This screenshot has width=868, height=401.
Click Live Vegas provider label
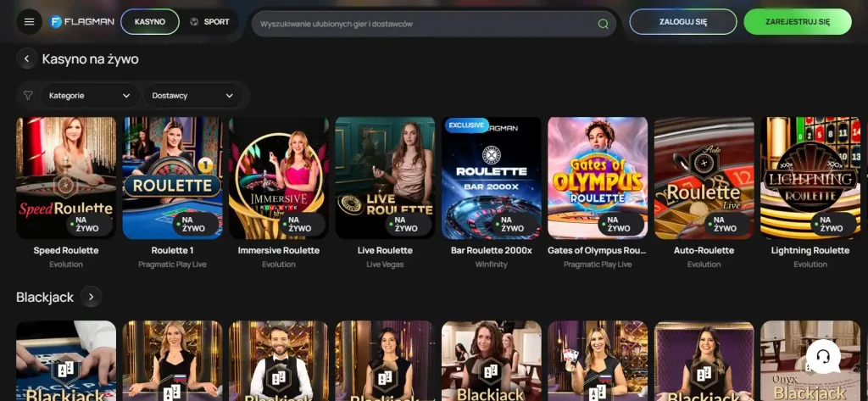(x=385, y=265)
